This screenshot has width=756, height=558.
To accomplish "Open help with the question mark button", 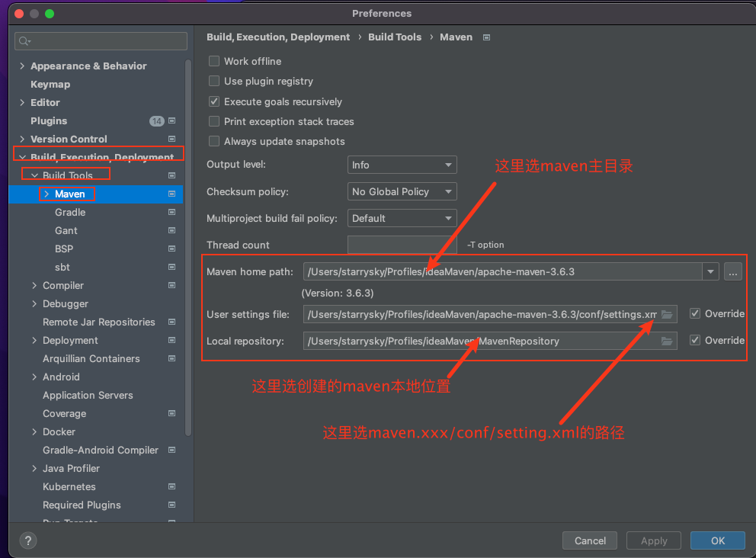I will [x=28, y=540].
